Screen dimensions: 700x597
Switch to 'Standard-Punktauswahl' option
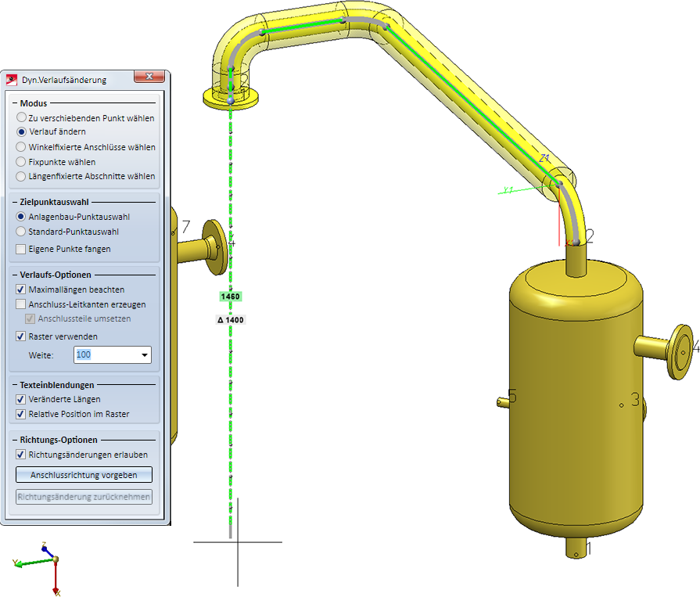point(21,232)
